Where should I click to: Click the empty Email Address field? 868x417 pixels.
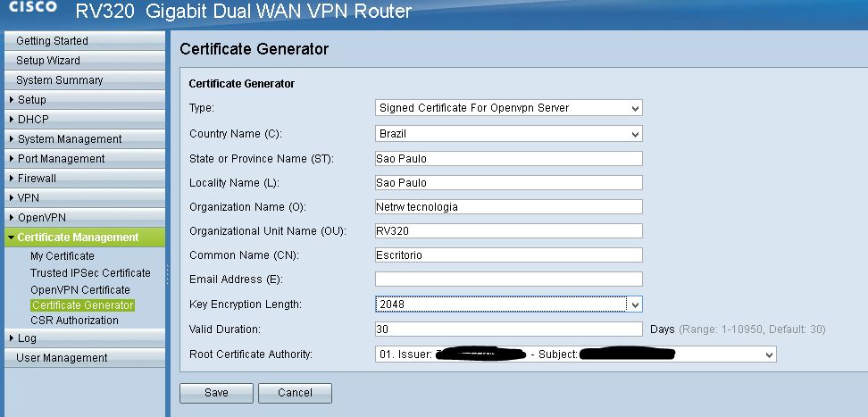coord(508,279)
